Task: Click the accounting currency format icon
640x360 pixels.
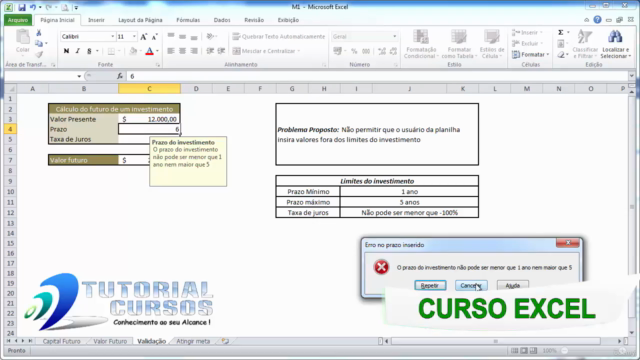Action: pyautogui.click(x=338, y=51)
